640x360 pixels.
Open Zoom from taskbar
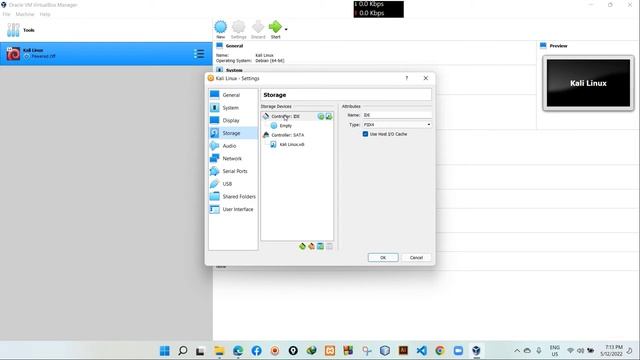(458, 351)
